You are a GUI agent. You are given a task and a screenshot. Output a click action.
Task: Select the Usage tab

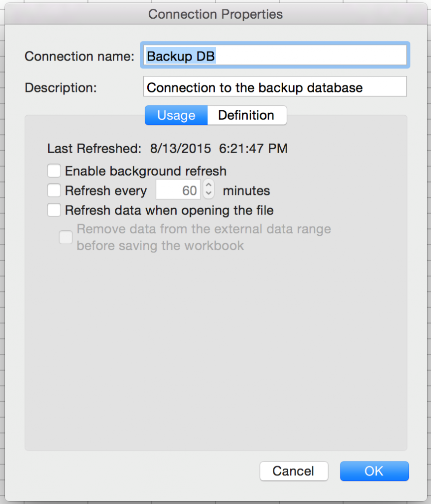pyautogui.click(x=176, y=115)
